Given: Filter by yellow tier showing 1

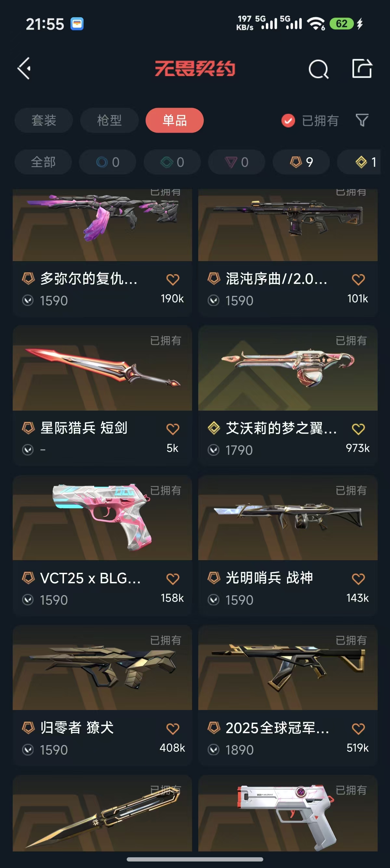Looking at the screenshot, I should tap(359, 162).
